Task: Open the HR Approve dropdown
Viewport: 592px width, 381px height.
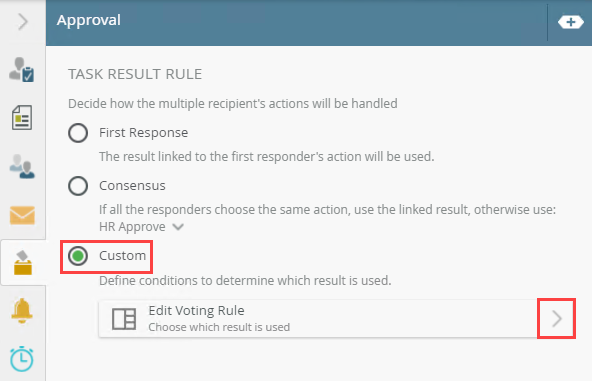Action: pos(142,227)
